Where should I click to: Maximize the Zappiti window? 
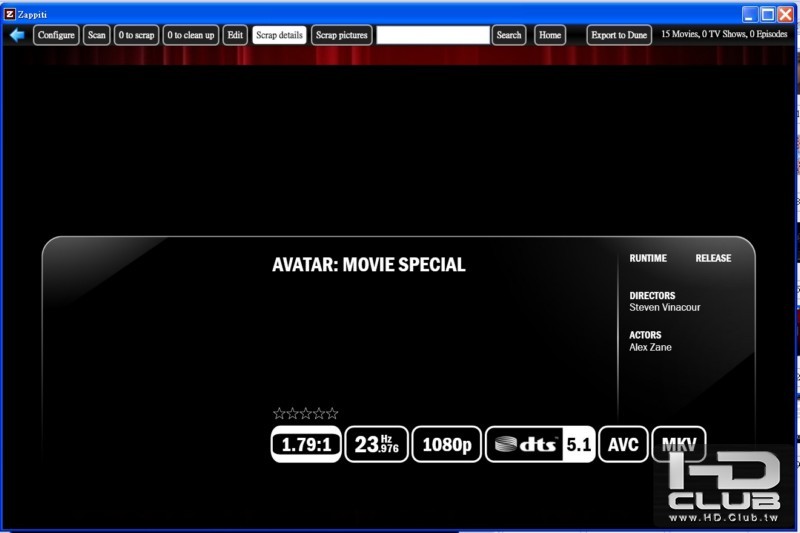[767, 14]
